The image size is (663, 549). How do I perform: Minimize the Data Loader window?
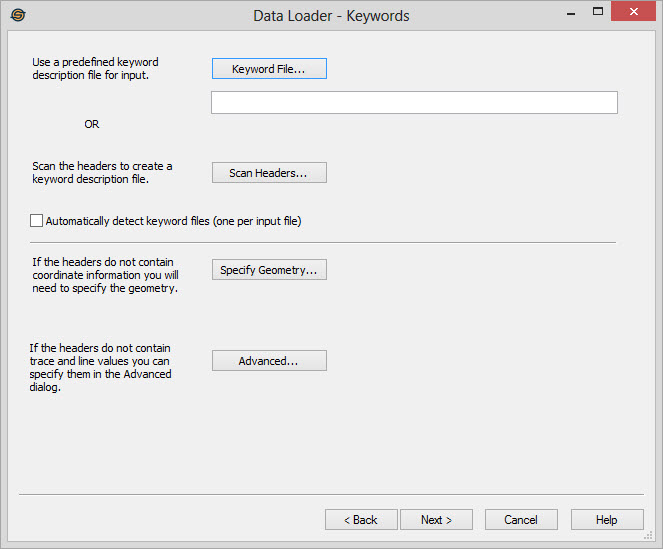click(571, 13)
